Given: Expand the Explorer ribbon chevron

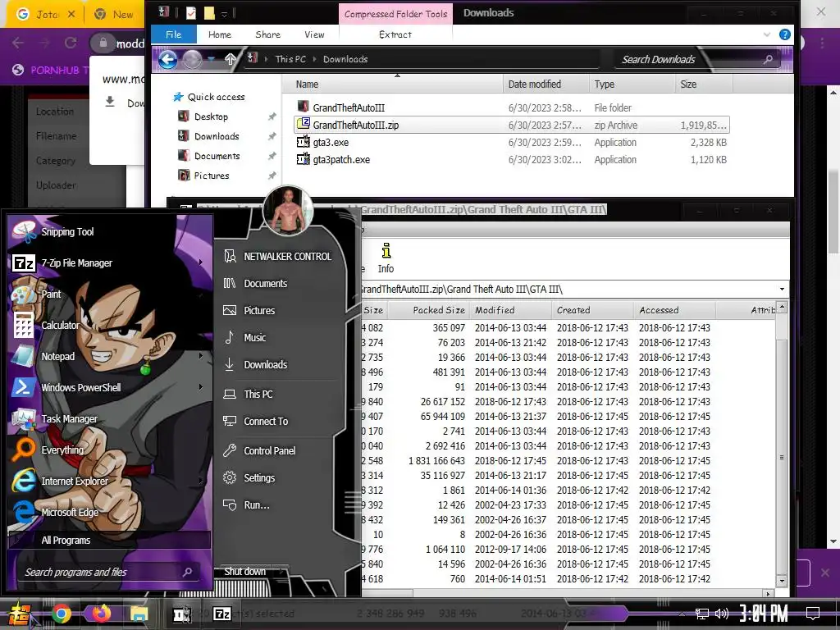Looking at the screenshot, I should 767,34.
